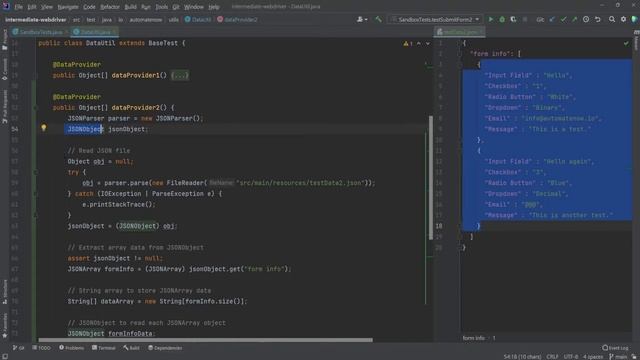Screen dimensions: 640x360
Task: Select the DataUtil.java editor tab
Action: (94, 32)
